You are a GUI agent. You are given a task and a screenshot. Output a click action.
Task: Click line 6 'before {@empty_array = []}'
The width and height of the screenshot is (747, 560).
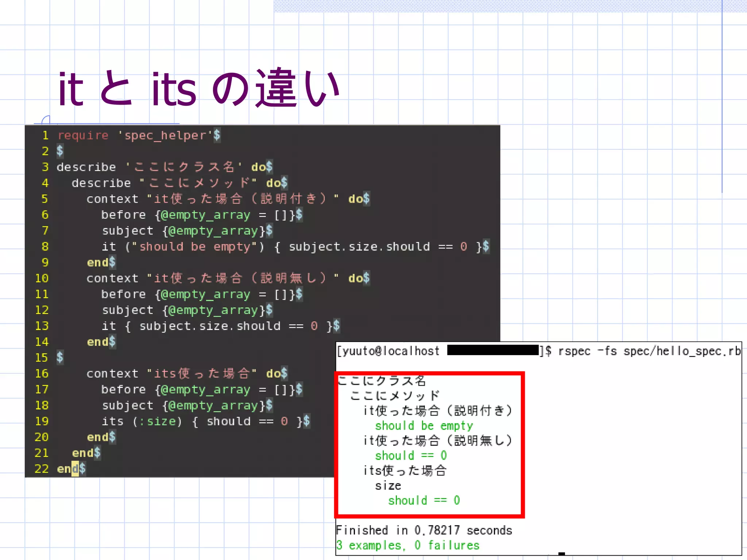(x=198, y=215)
